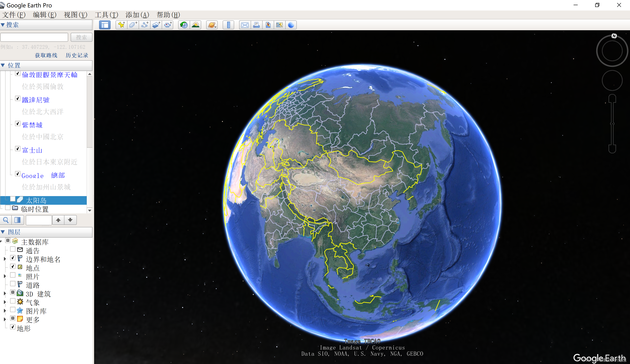Open the planet switcher icon
The height and width of the screenshot is (364, 630).
tap(212, 25)
